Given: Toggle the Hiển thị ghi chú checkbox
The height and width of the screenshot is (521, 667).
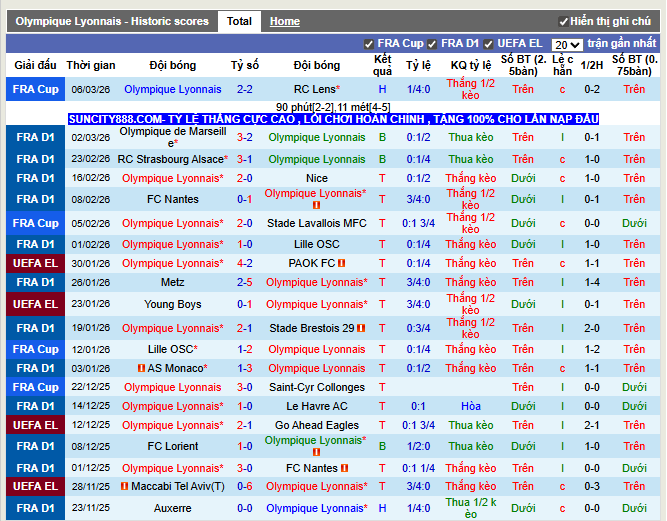Looking at the screenshot, I should [564, 21].
